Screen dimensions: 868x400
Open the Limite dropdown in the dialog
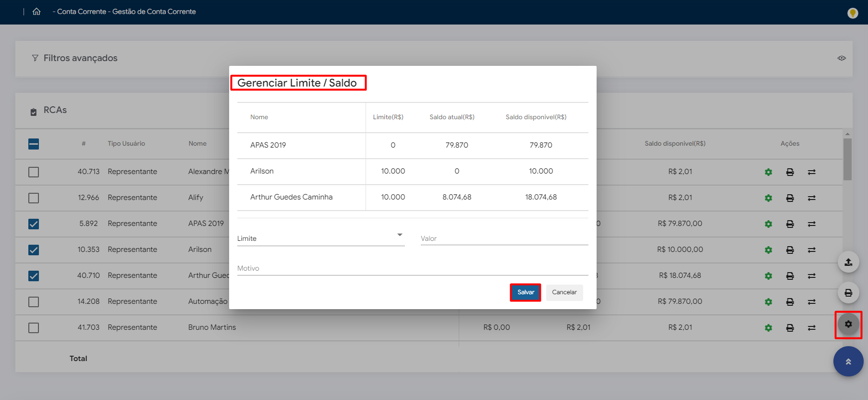pyautogui.click(x=320, y=238)
